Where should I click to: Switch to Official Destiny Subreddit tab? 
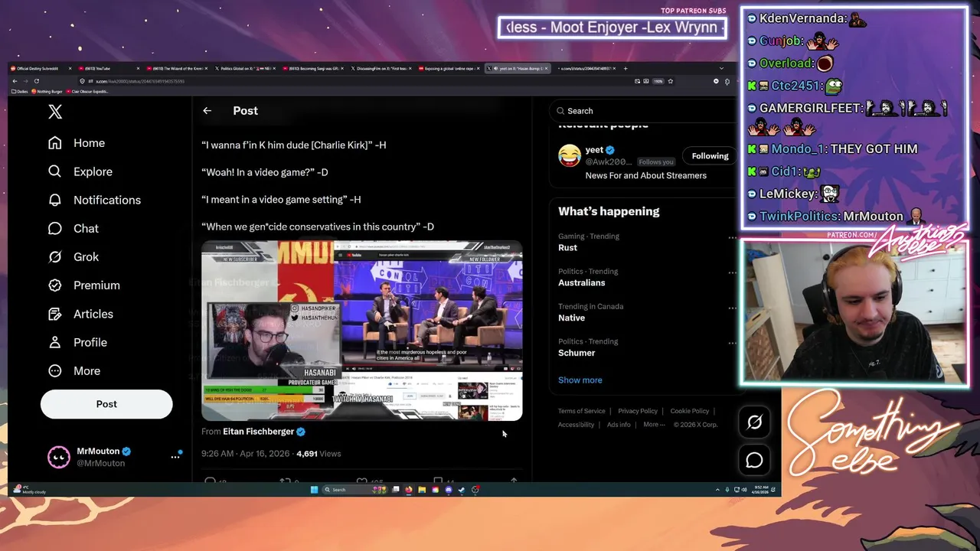pos(41,68)
